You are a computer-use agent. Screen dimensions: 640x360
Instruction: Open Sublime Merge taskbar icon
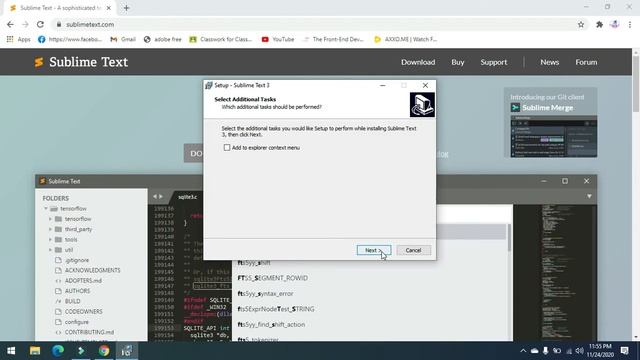click(x=81, y=351)
